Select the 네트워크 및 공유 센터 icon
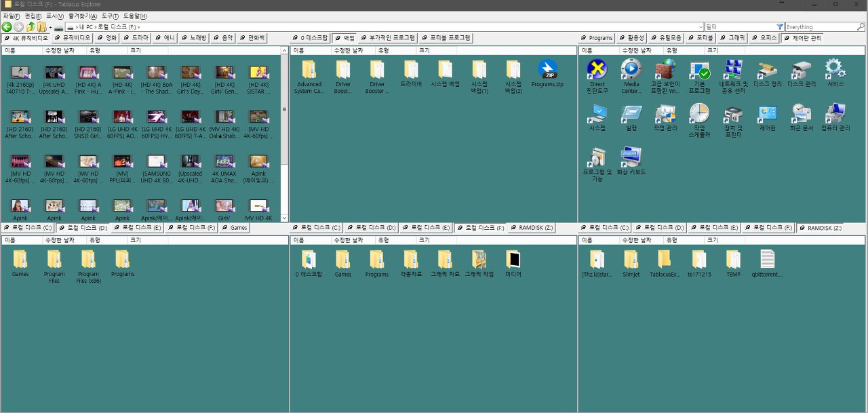The height and width of the screenshot is (413, 868). point(733,69)
